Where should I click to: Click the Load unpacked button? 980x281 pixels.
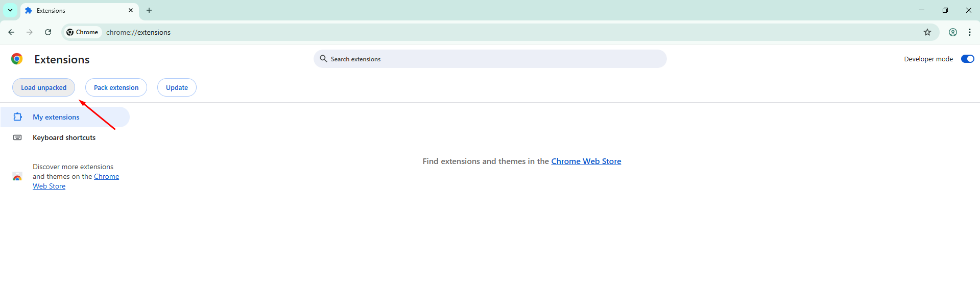pos(43,87)
